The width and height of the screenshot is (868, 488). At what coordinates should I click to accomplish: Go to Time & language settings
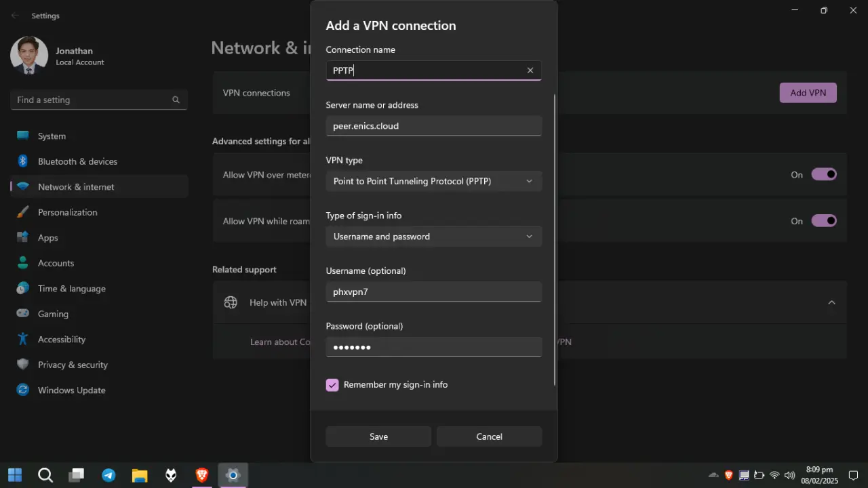click(x=99, y=289)
